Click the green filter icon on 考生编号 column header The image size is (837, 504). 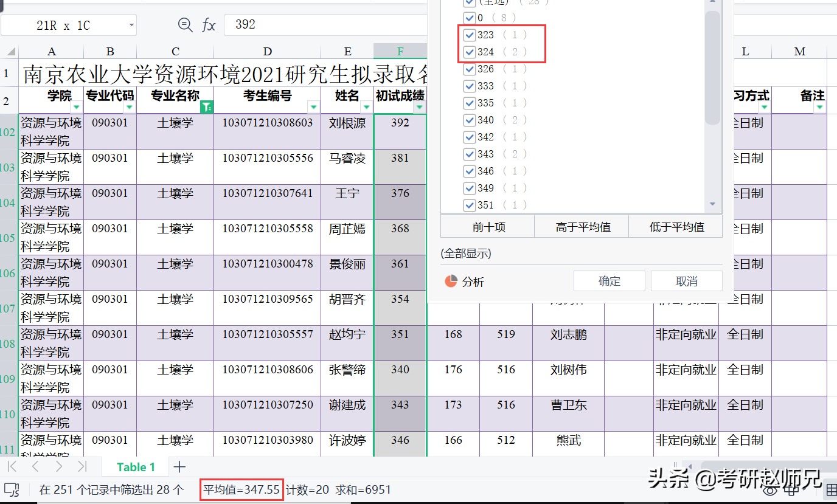[208, 107]
